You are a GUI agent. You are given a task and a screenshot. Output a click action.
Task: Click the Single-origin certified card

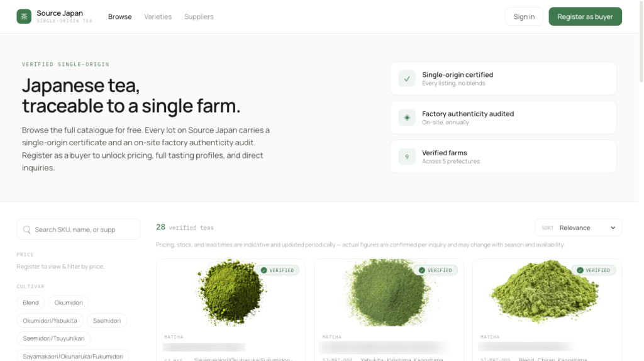[503, 79]
